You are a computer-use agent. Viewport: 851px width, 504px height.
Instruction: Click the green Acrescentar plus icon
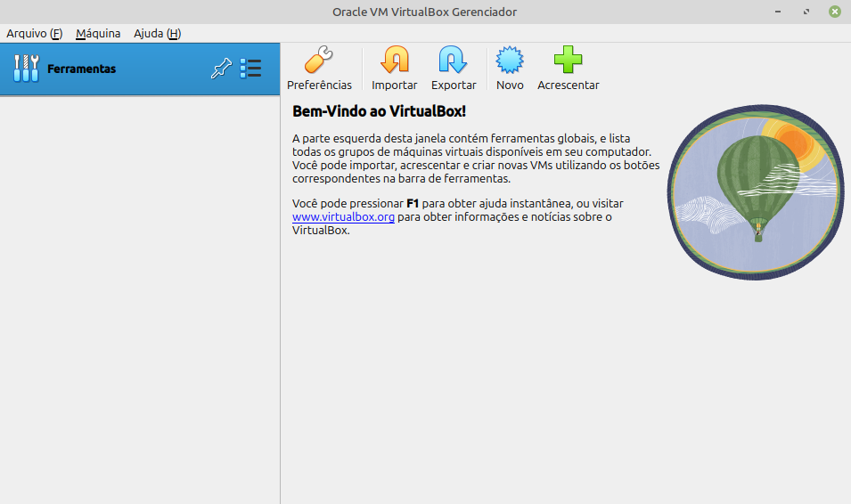tap(568, 61)
